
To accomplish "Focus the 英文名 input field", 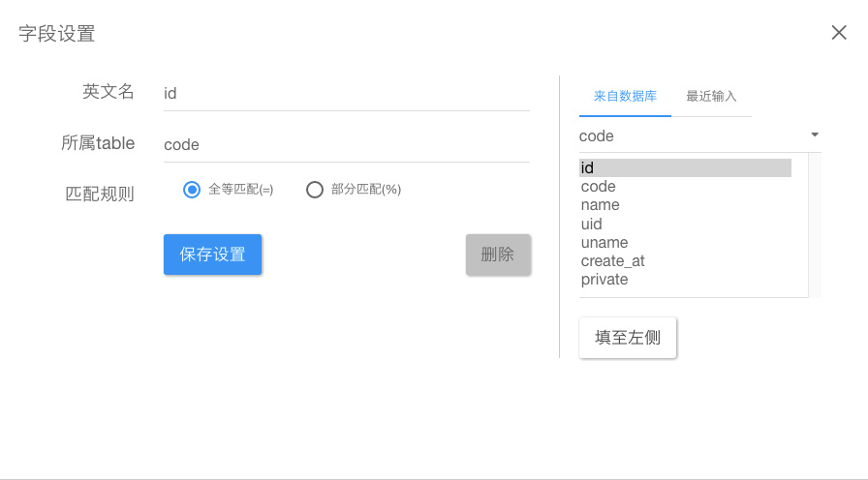I will tap(347, 94).
